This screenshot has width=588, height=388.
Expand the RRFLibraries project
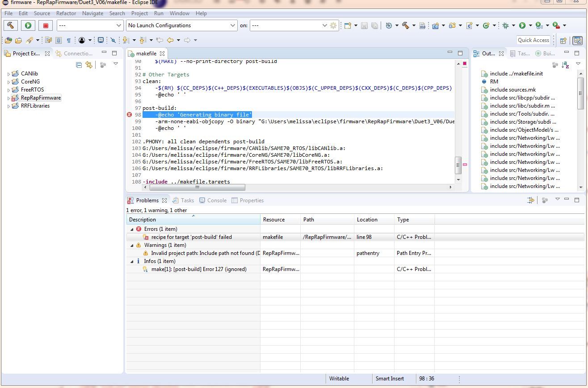8,106
